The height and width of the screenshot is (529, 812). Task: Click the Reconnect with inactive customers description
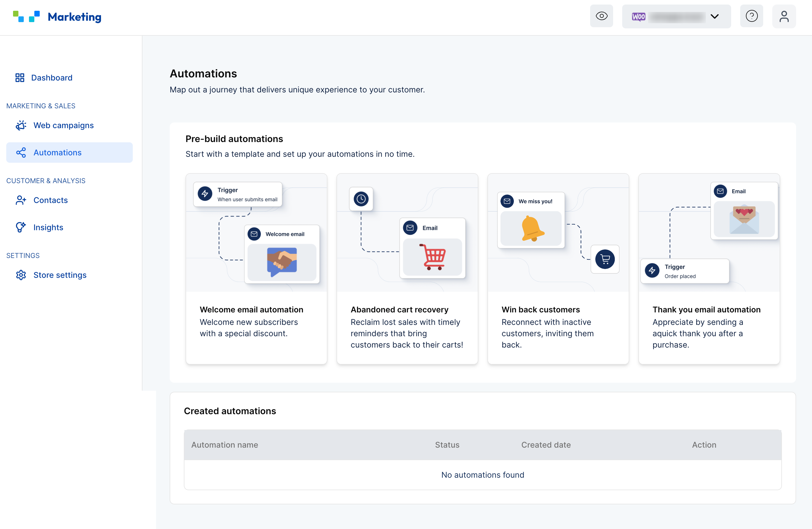tap(548, 333)
